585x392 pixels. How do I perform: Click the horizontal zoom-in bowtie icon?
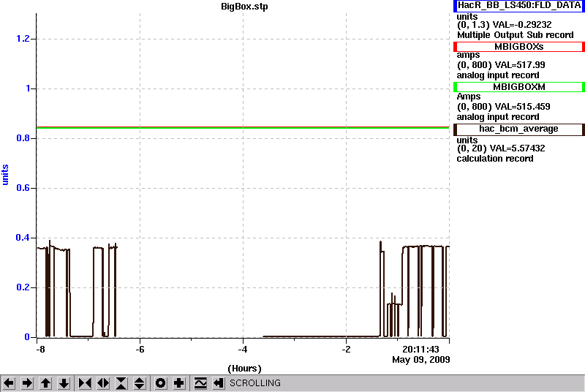85,383
